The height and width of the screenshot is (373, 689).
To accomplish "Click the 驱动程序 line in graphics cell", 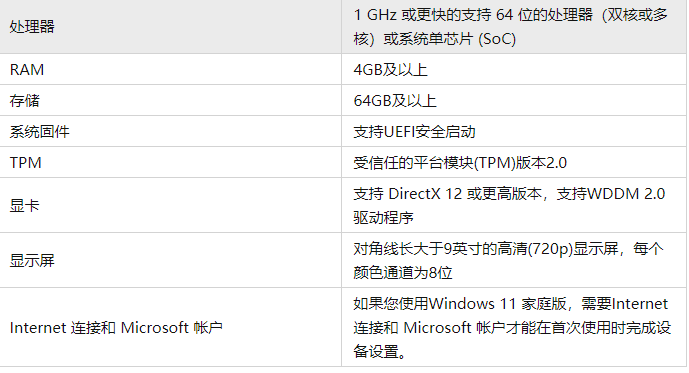I will pyautogui.click(x=384, y=217).
